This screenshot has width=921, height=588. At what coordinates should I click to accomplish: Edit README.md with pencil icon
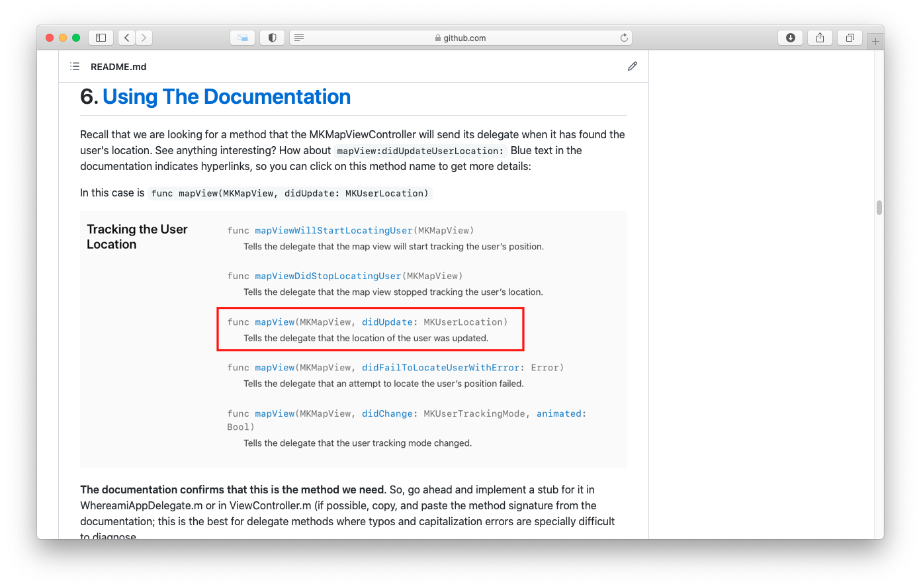(x=633, y=66)
